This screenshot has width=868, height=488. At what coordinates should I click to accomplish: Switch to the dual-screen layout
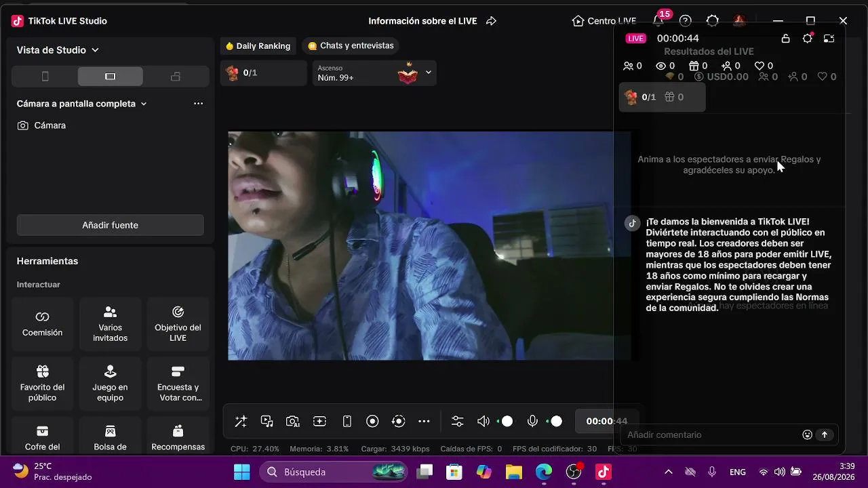(176, 77)
